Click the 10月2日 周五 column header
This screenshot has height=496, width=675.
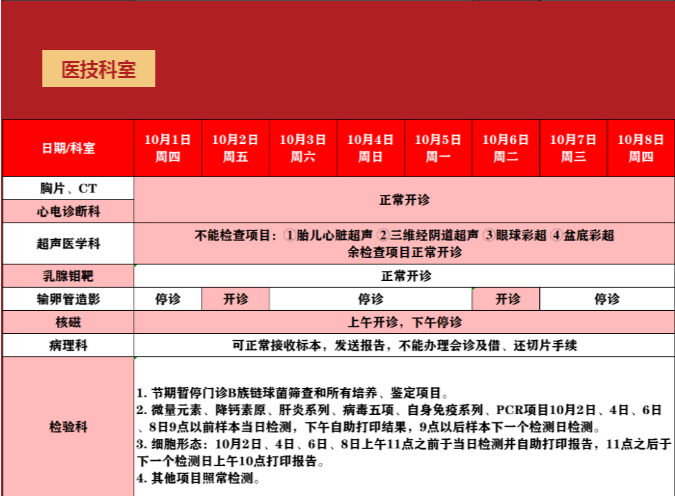click(236, 148)
